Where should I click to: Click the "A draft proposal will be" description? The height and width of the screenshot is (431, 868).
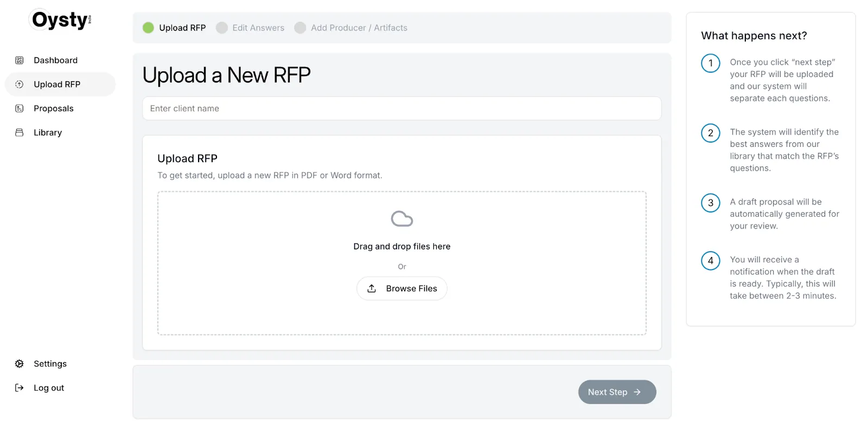[784, 214]
